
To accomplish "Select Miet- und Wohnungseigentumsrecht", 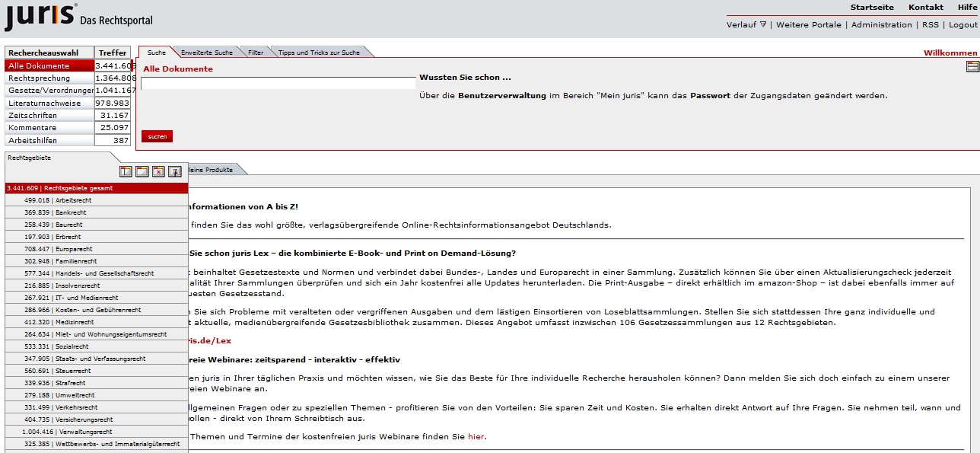I will (96, 334).
